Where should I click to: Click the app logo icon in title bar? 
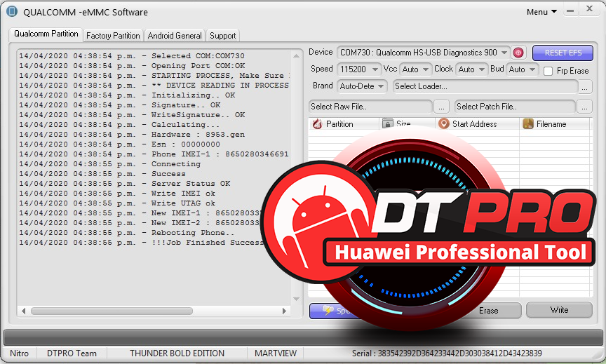(x=12, y=11)
